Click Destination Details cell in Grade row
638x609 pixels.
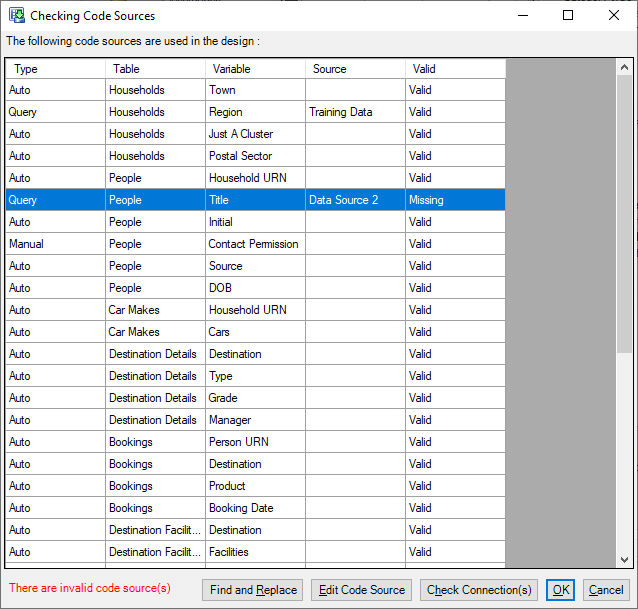(155, 397)
